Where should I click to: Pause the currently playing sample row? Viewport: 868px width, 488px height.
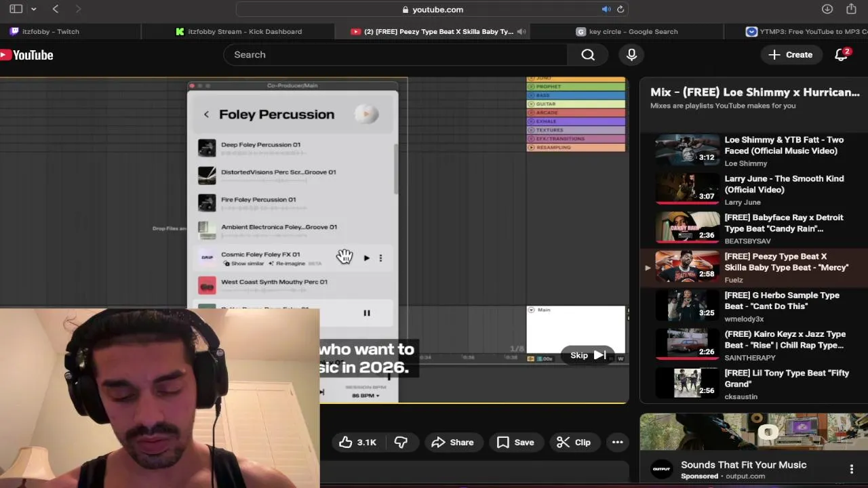click(x=366, y=312)
